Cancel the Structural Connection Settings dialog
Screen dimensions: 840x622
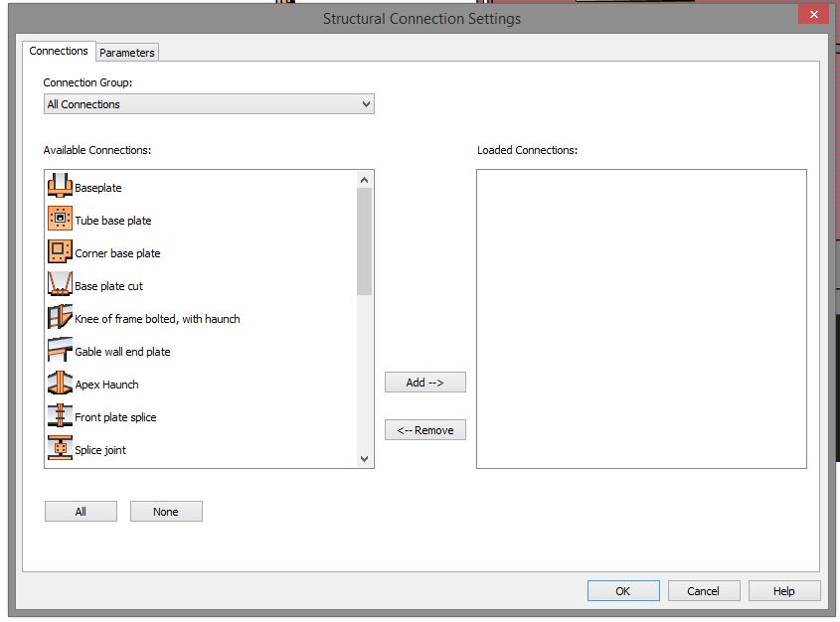[704, 590]
